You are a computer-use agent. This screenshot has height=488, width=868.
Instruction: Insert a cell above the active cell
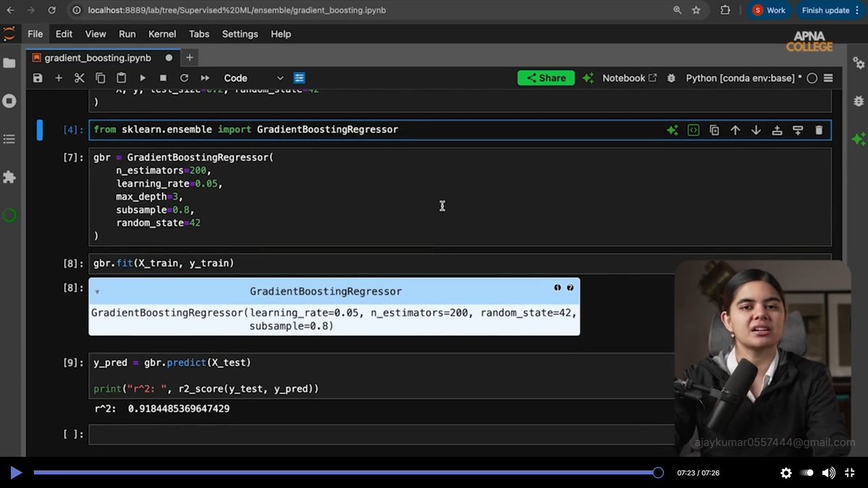(777, 130)
